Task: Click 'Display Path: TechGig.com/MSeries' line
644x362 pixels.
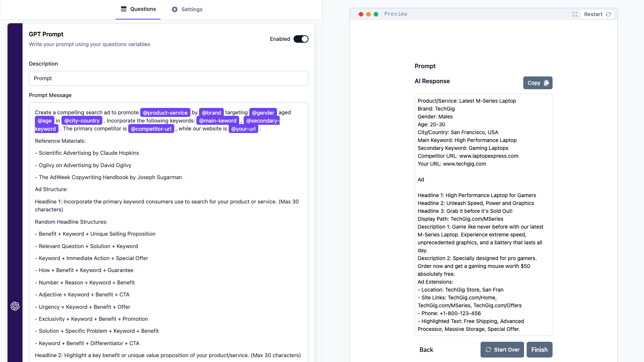Action: 460,219
